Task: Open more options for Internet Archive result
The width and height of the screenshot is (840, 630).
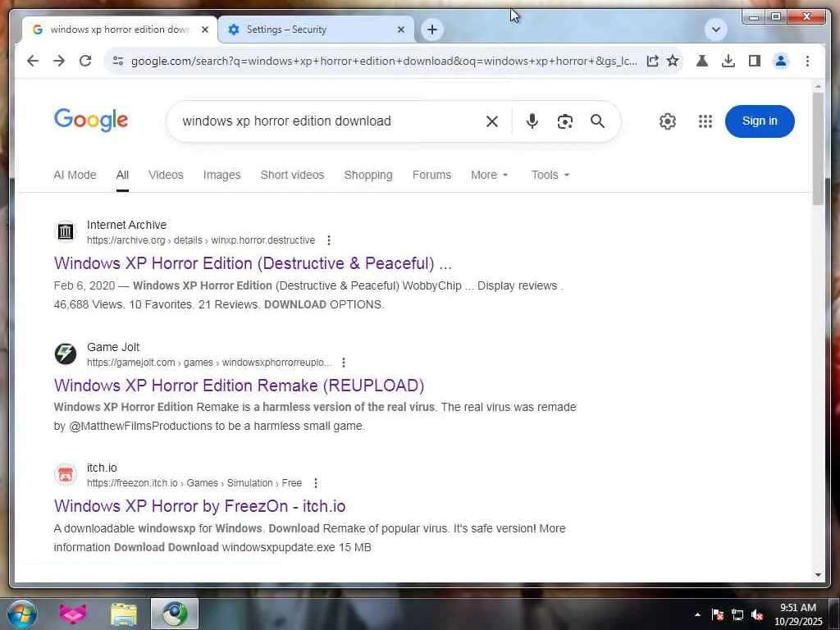Action: 329,240
